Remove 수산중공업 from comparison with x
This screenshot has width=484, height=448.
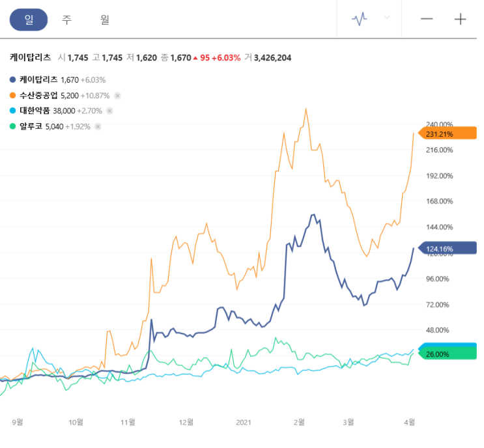(118, 96)
